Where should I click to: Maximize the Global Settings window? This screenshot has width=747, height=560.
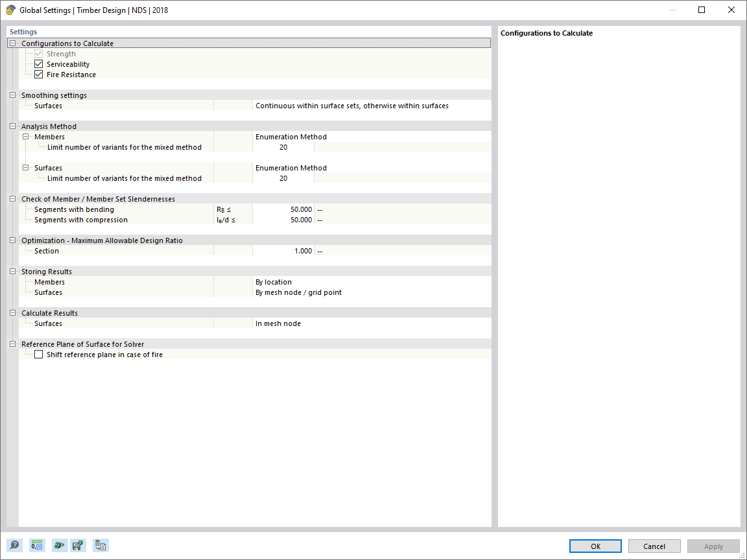point(701,10)
